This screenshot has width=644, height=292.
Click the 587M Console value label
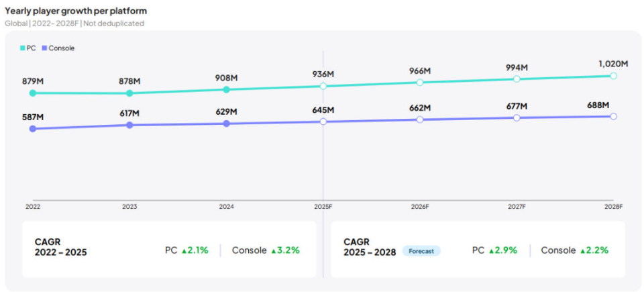(x=32, y=117)
